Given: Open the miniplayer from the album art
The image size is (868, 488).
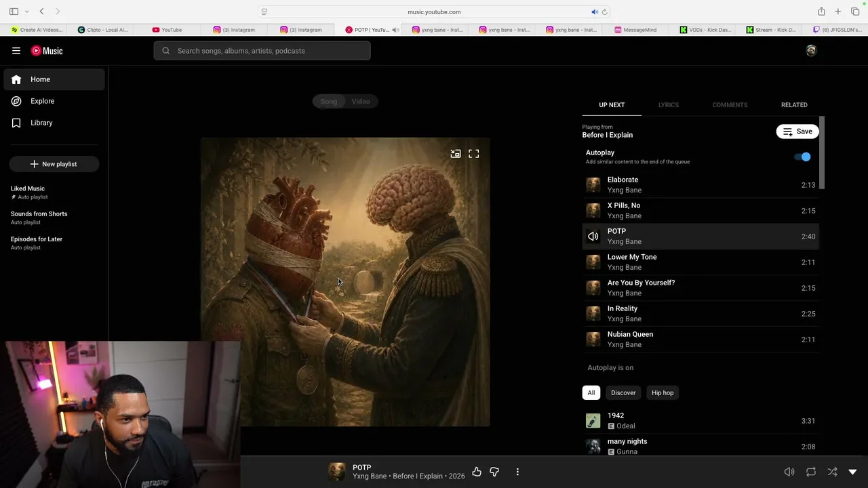Looking at the screenshot, I should (456, 154).
